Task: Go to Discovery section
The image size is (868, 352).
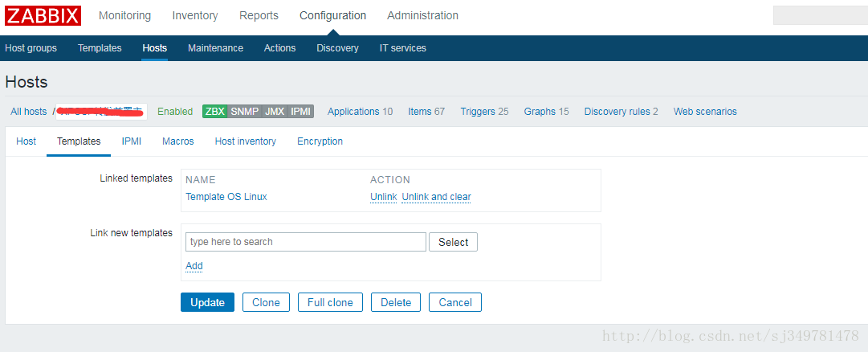Action: [338, 48]
